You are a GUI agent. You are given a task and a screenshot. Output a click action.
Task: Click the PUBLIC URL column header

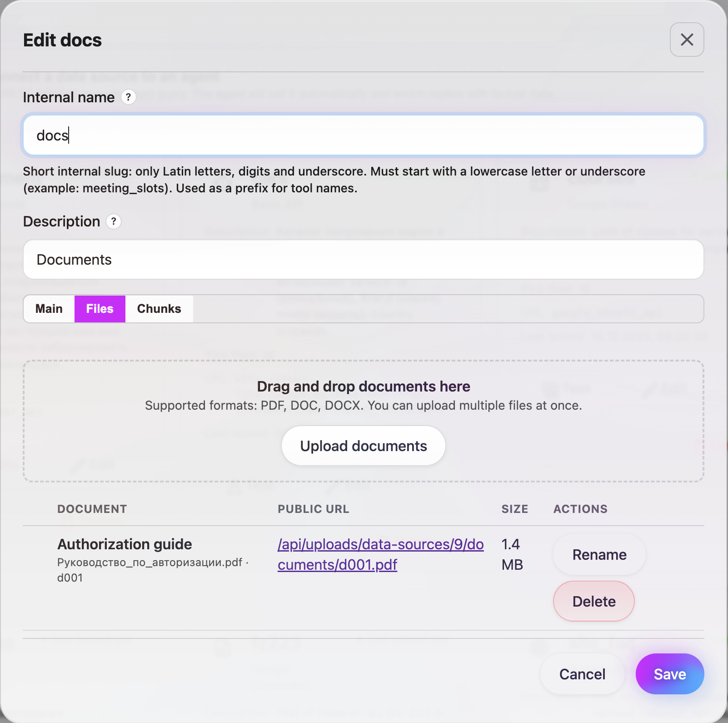tap(314, 509)
